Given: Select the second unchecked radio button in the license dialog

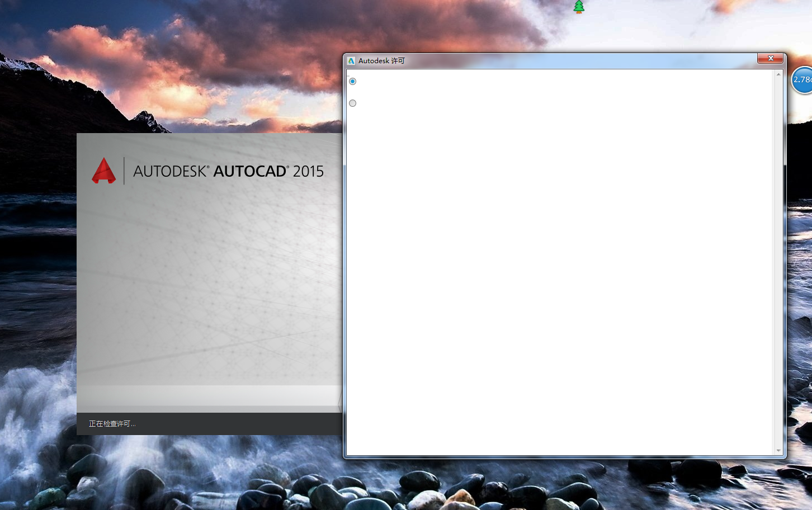Looking at the screenshot, I should (x=352, y=103).
